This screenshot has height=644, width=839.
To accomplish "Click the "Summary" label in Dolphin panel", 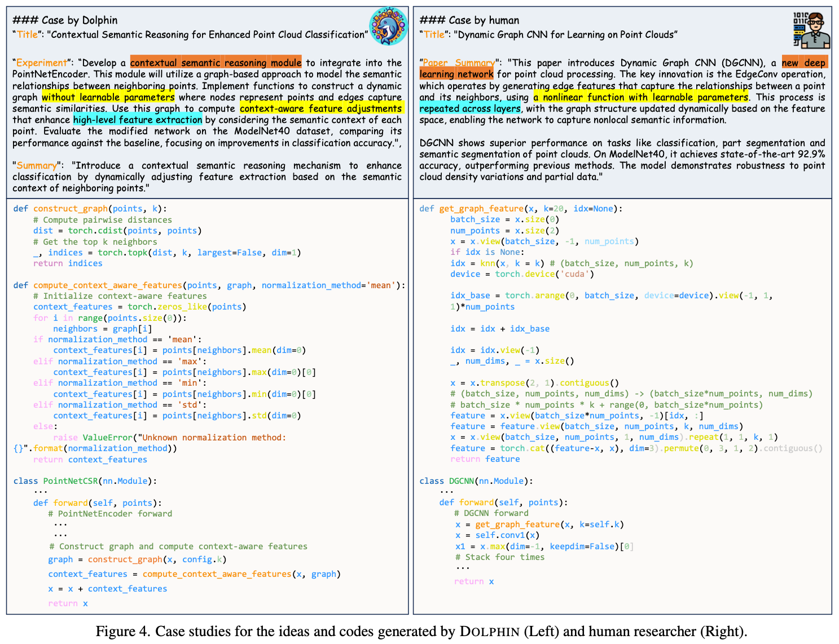I will click(37, 165).
